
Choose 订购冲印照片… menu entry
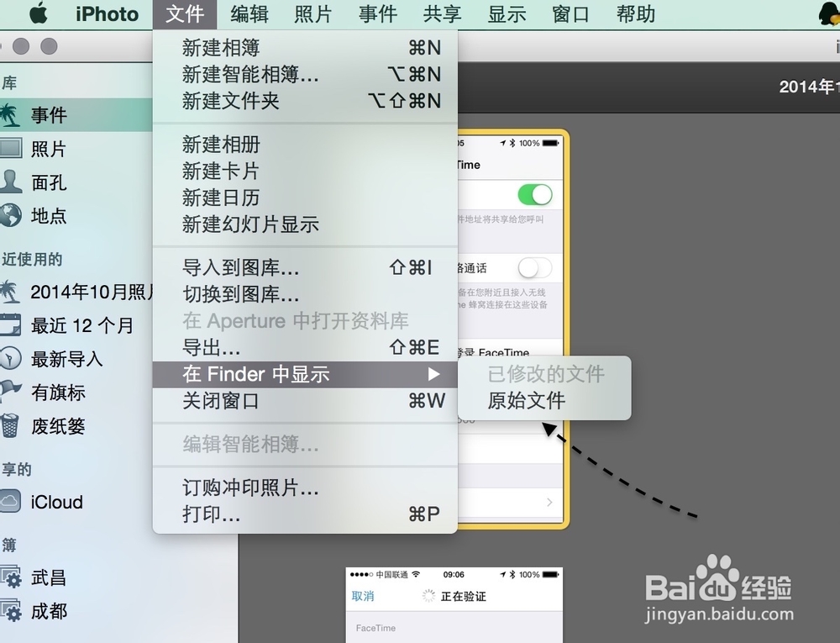(x=305, y=488)
